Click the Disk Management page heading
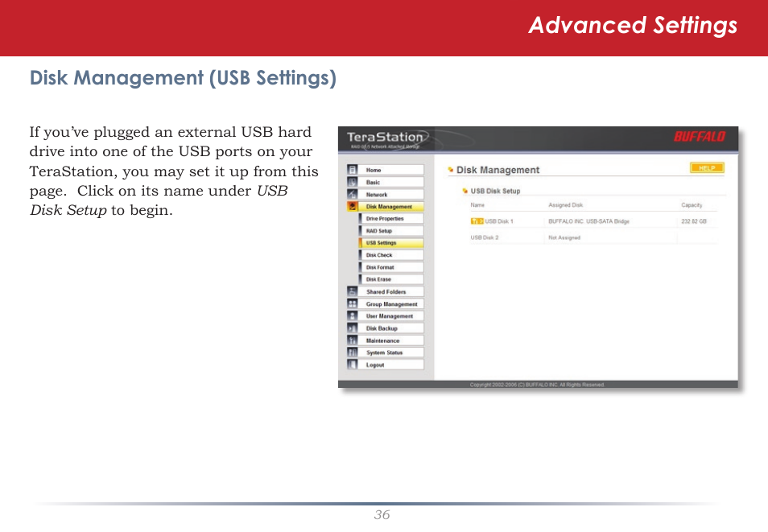The width and height of the screenshot is (768, 532). [498, 170]
